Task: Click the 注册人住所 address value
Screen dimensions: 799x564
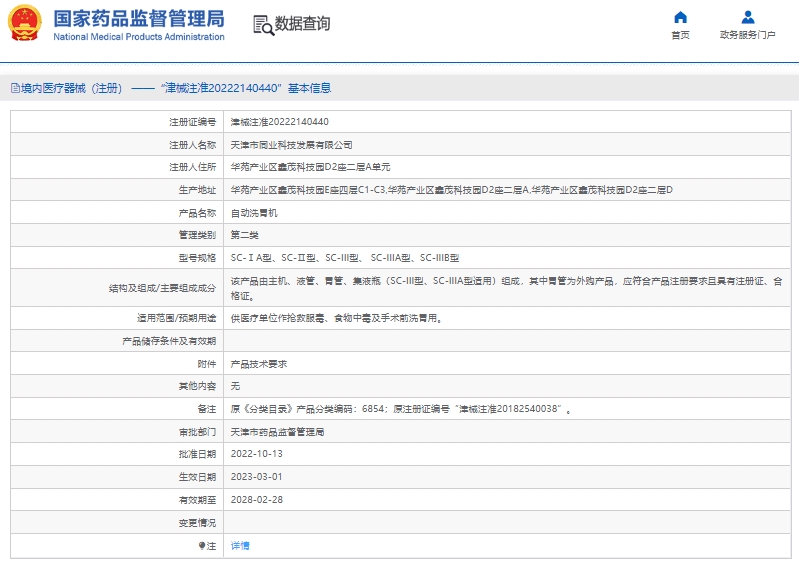Action: click(x=310, y=167)
